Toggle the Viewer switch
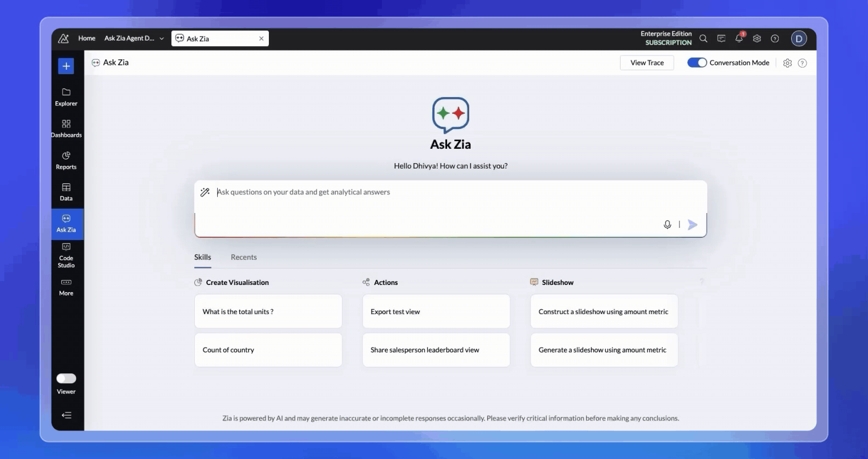The height and width of the screenshot is (459, 868). 66,378
